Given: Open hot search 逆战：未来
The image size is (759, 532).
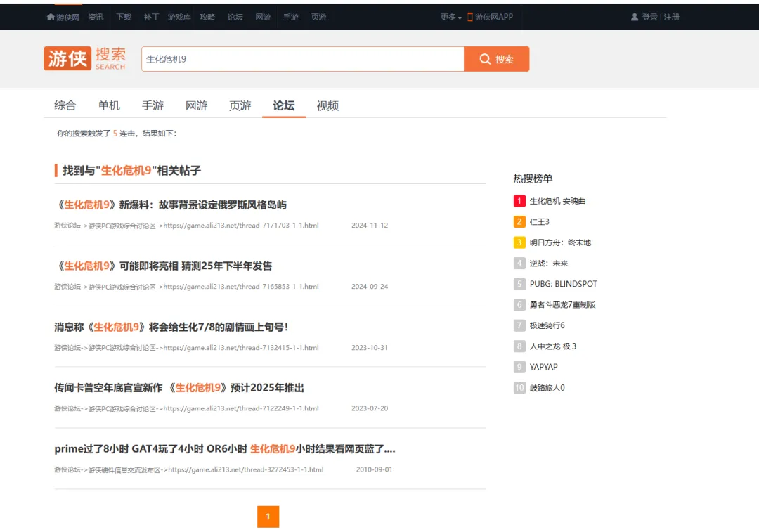Looking at the screenshot, I should (548, 264).
